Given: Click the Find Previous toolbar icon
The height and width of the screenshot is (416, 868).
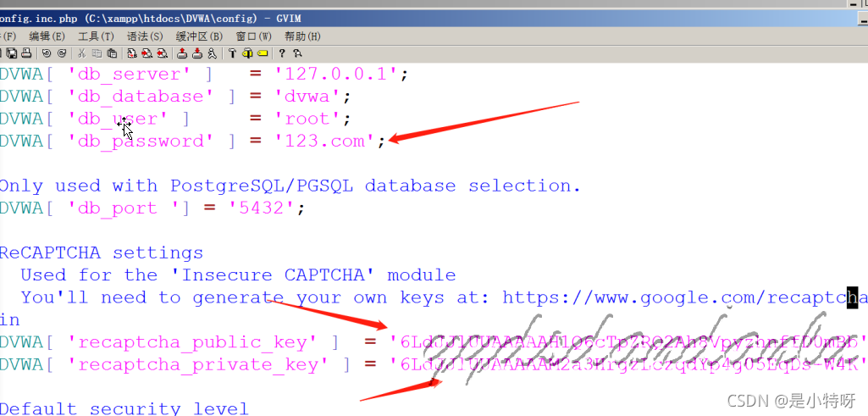Looking at the screenshot, I should point(162,53).
